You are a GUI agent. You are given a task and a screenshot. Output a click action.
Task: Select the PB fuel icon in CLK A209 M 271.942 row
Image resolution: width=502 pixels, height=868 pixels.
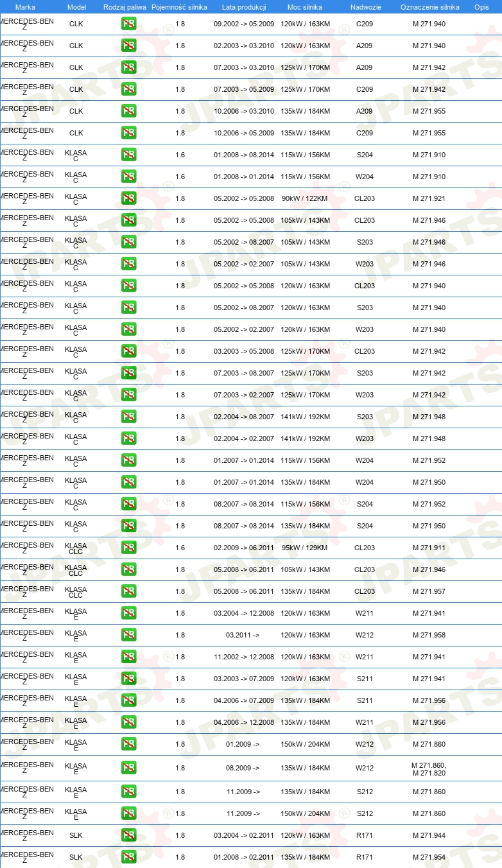(128, 67)
